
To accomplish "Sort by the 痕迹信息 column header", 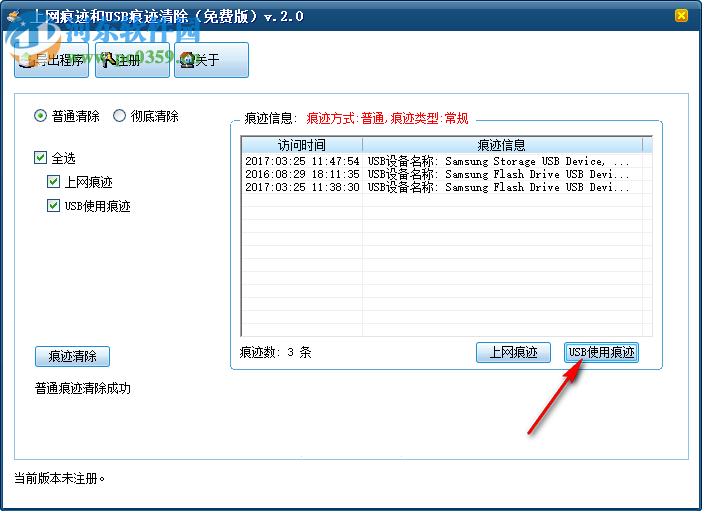I will coord(502,145).
